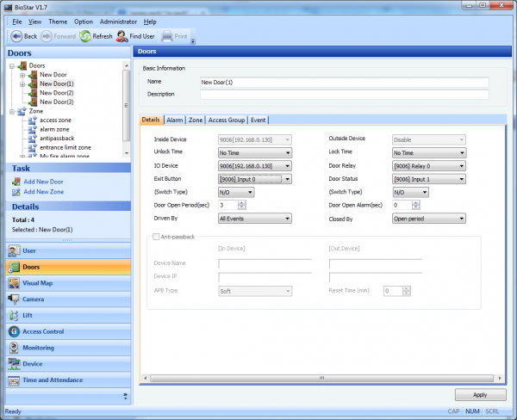The width and height of the screenshot is (517, 420).
Task: Increase the Door Open Period value
Action: [241, 202]
